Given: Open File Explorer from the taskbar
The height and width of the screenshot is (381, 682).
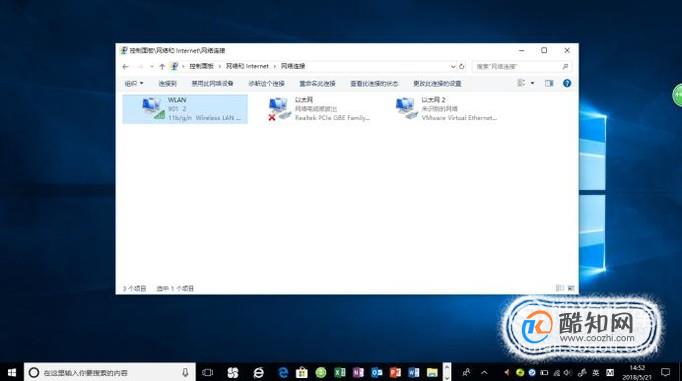Looking at the screenshot, I should pos(432,372).
